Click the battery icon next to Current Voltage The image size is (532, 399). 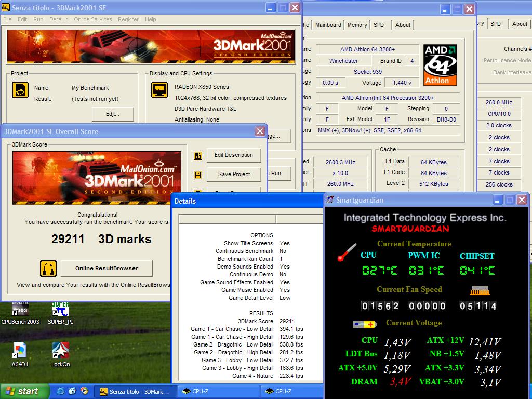coord(364,324)
